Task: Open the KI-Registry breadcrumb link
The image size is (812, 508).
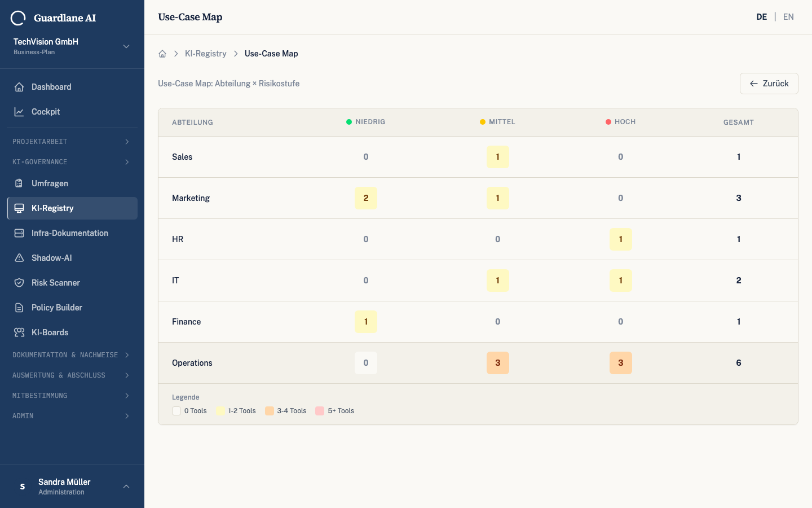Action: coord(206,54)
